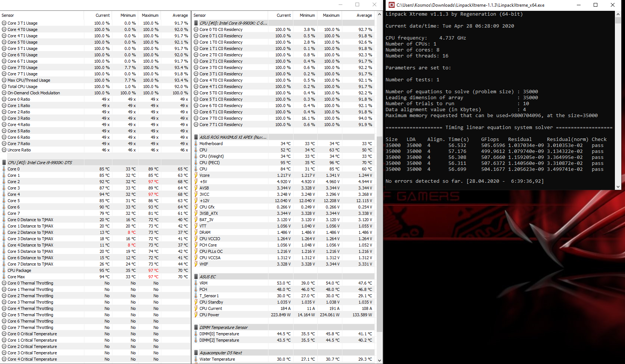The width and height of the screenshot is (625, 364).
Task: Click the Linpack console scroll-down arrow
Action: point(618,187)
